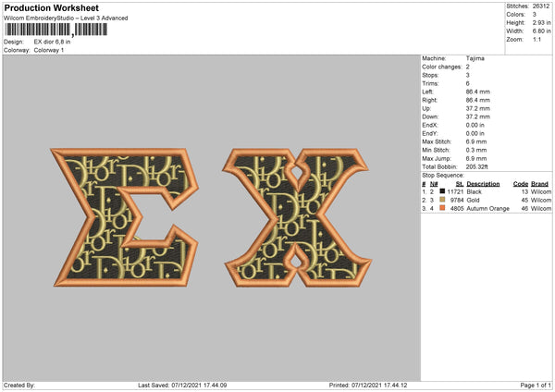
Task: Click the "Color changes:" label
Action: (x=442, y=67)
